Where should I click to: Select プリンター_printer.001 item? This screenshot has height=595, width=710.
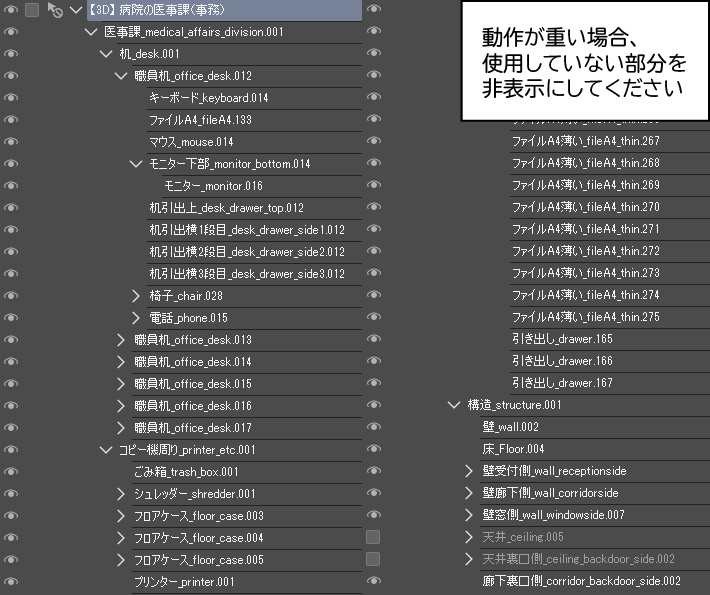click(247, 582)
